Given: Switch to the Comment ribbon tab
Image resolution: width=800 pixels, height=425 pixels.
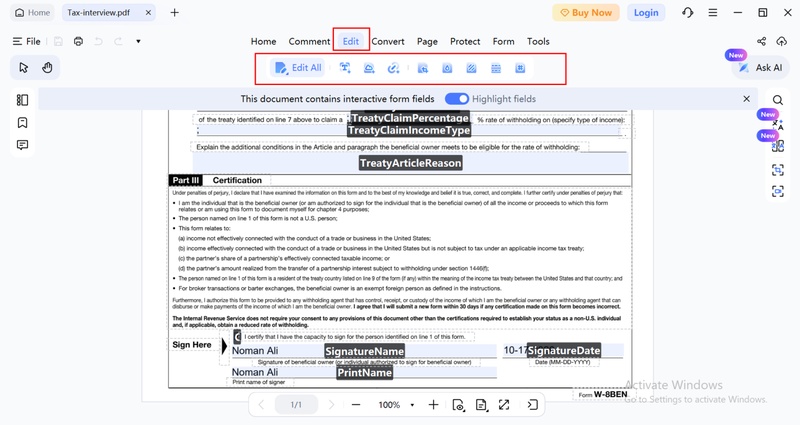Looking at the screenshot, I should click(x=309, y=41).
